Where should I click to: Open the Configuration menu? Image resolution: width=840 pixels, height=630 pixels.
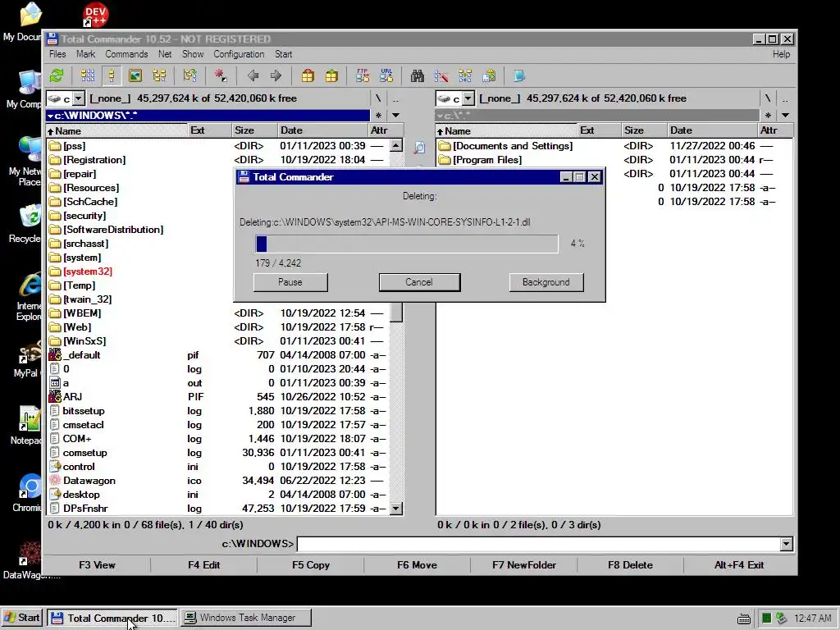click(x=239, y=54)
